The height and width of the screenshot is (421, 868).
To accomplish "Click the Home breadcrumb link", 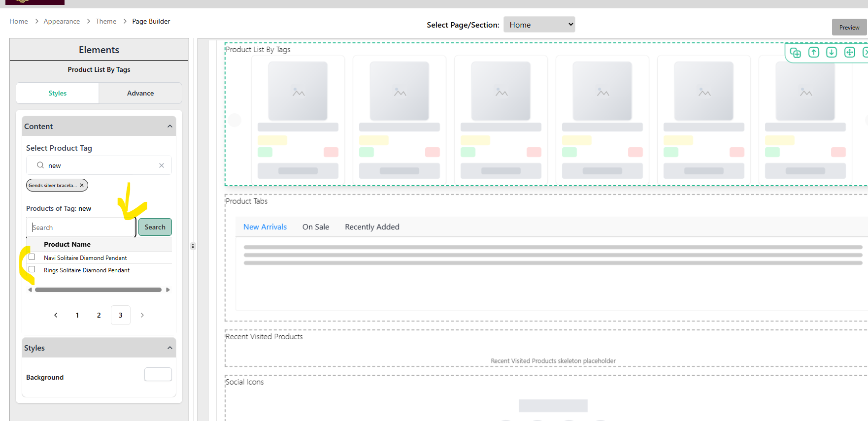I will tap(19, 21).
